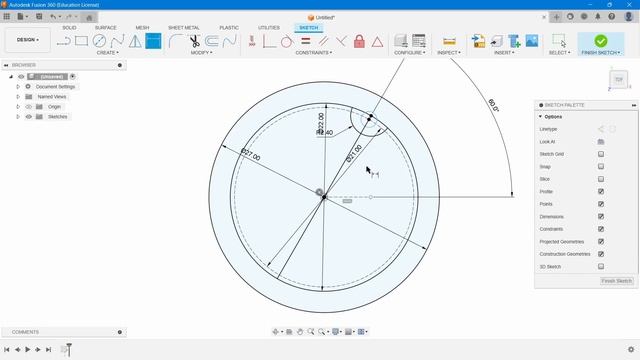Select the Measure tool

[449, 41]
